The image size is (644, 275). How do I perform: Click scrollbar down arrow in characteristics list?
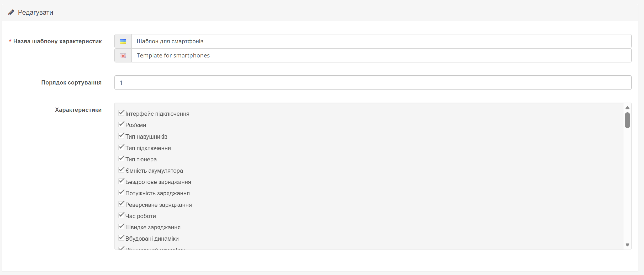coord(627,245)
